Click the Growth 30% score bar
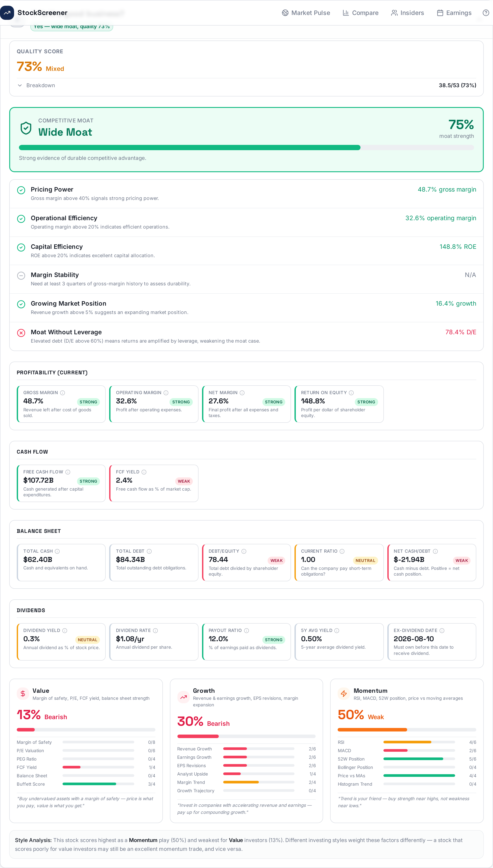Screen dimensions: 493x868 click(x=246, y=736)
